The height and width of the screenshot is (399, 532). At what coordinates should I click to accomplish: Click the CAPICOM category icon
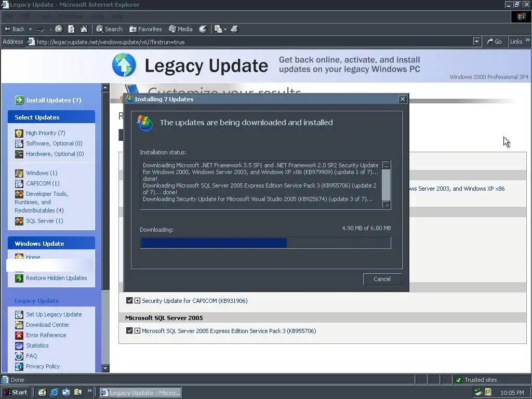(x=19, y=183)
